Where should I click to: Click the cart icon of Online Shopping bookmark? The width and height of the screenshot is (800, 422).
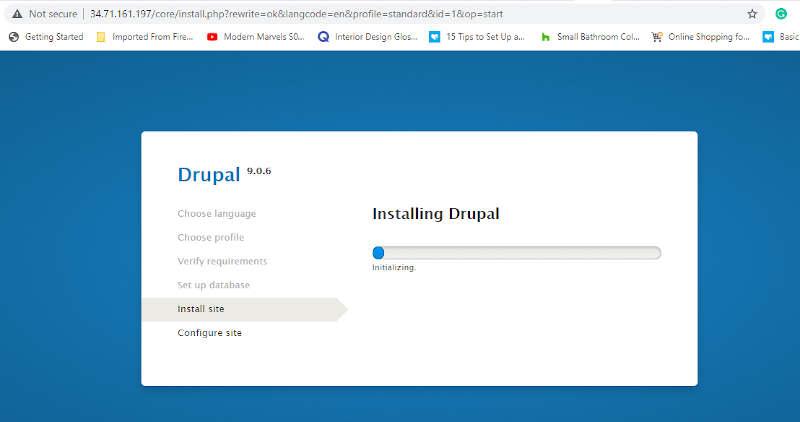coord(657,37)
